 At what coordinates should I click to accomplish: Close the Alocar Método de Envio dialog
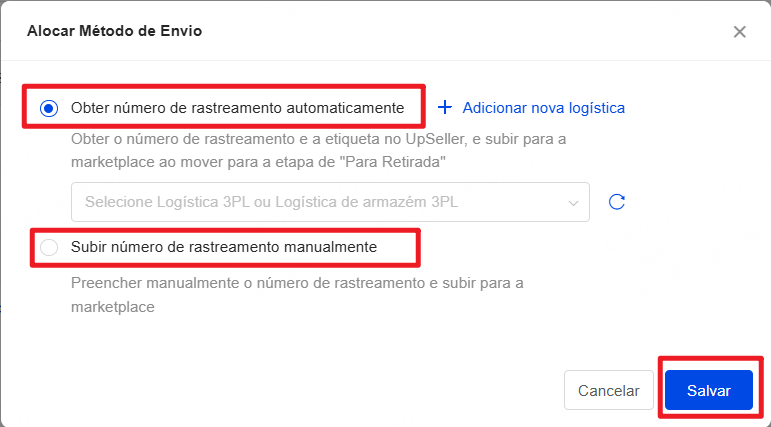pos(740,32)
